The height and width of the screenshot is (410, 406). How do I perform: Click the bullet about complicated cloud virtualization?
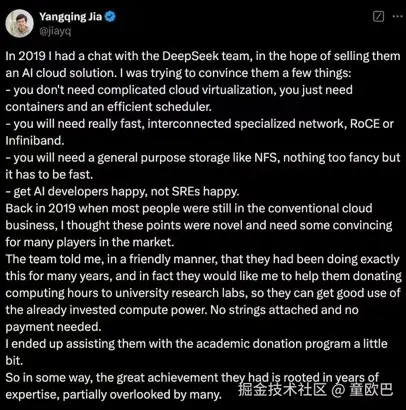point(179,90)
